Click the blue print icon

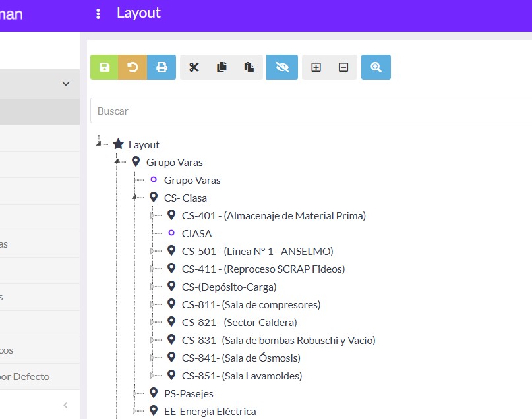tap(162, 67)
